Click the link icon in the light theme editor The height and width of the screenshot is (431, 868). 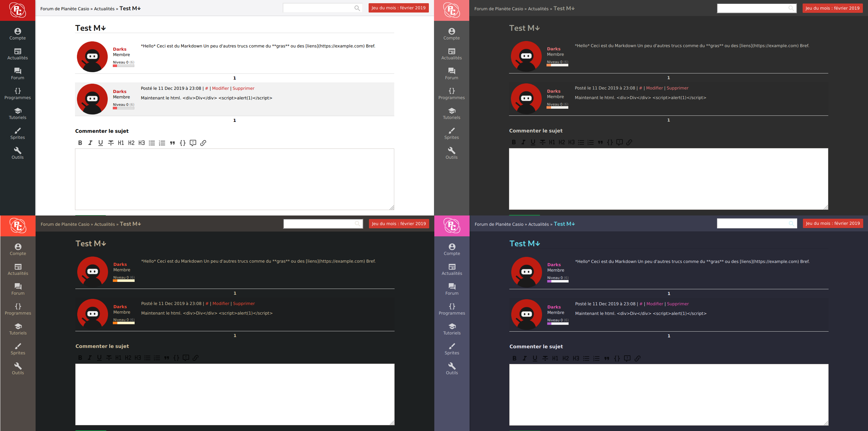point(203,143)
